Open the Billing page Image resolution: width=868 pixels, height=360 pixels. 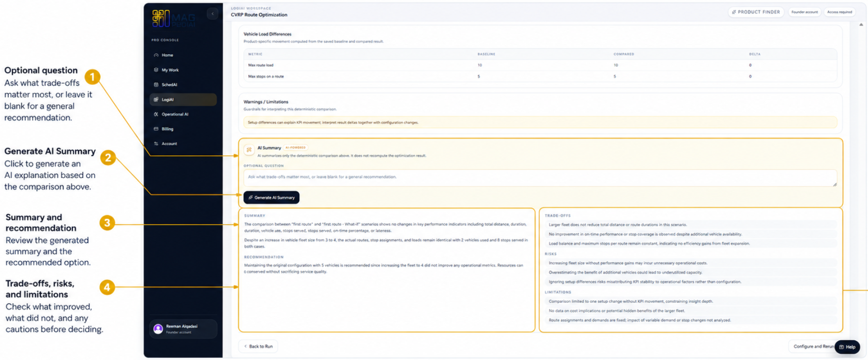[183, 129]
